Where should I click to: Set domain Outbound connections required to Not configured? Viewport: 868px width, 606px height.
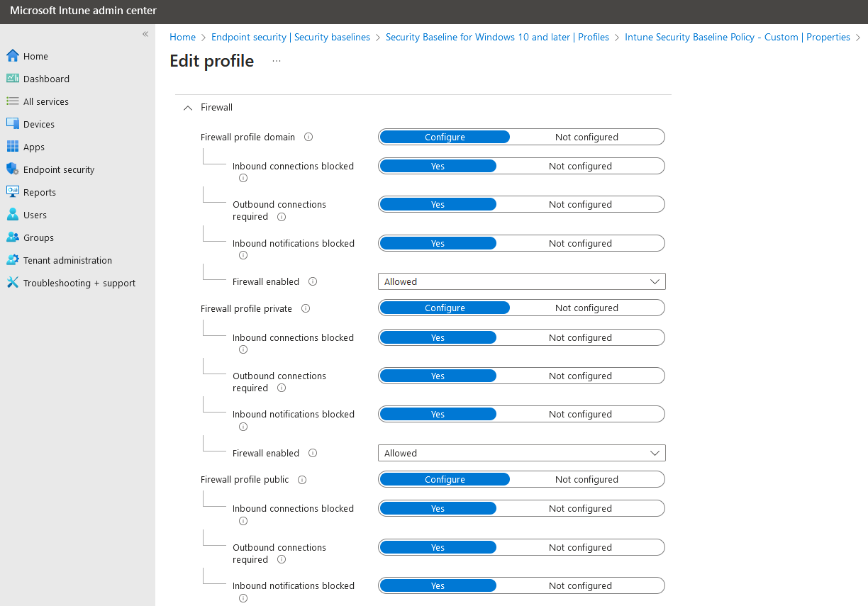pyautogui.click(x=580, y=204)
